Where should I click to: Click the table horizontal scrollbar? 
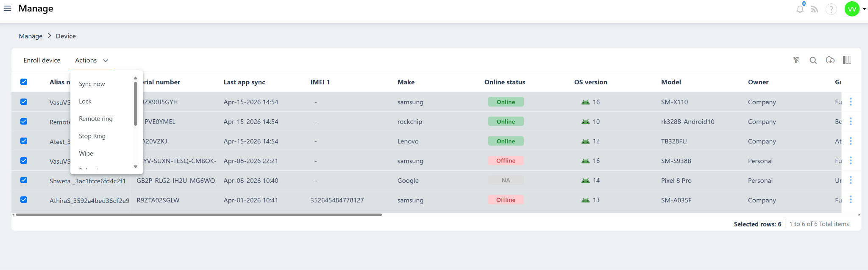click(x=199, y=215)
